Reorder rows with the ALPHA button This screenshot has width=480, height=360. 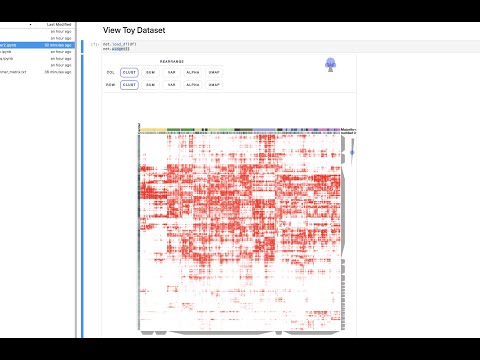(x=193, y=85)
